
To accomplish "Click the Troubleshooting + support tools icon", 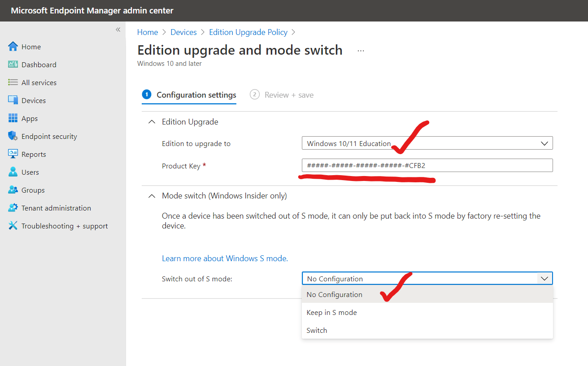I will (13, 226).
